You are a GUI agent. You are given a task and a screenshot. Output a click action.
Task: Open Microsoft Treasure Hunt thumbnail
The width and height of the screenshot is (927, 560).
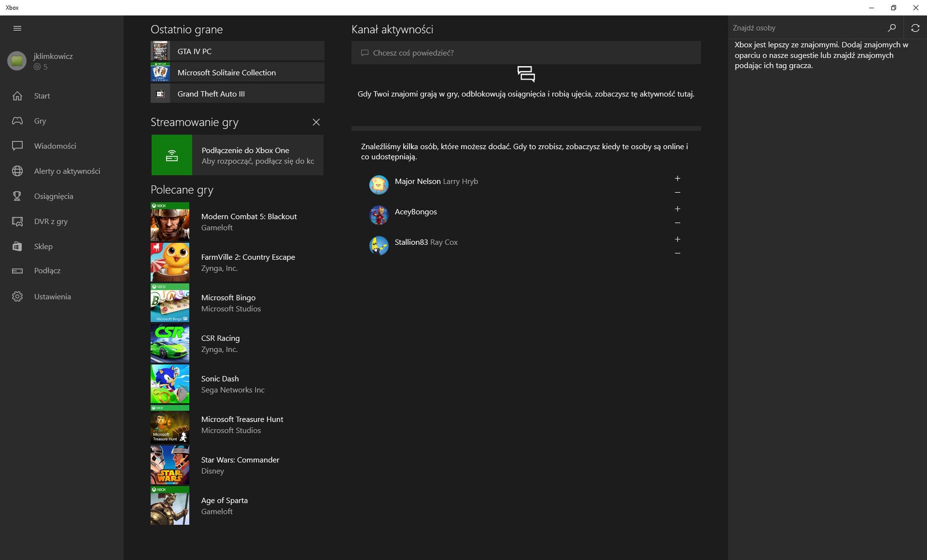pyautogui.click(x=170, y=424)
